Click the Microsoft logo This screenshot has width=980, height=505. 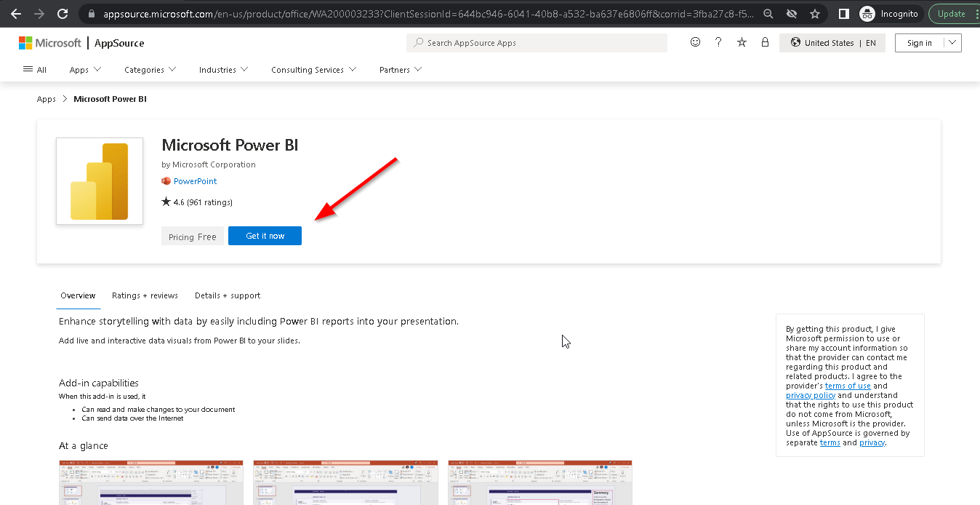[x=50, y=43]
